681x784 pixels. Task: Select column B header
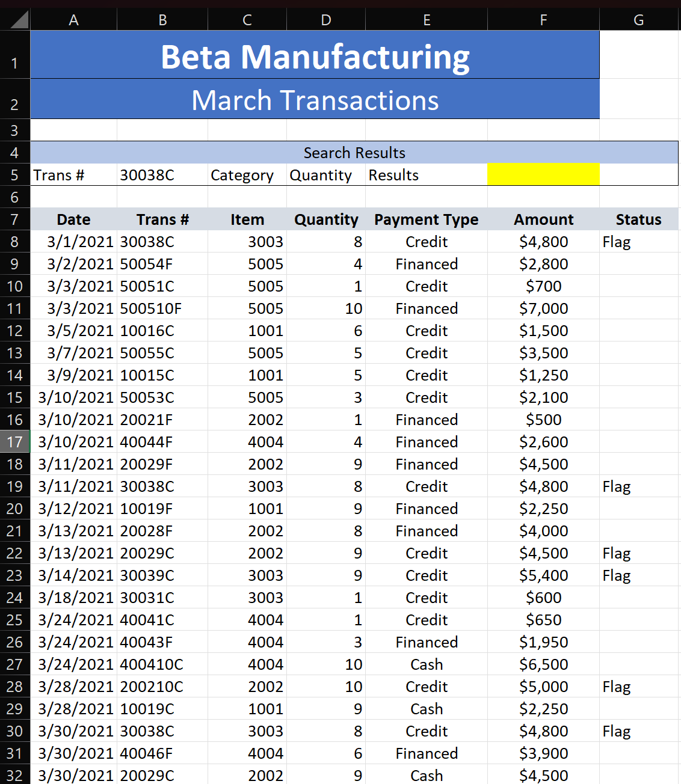(162, 20)
